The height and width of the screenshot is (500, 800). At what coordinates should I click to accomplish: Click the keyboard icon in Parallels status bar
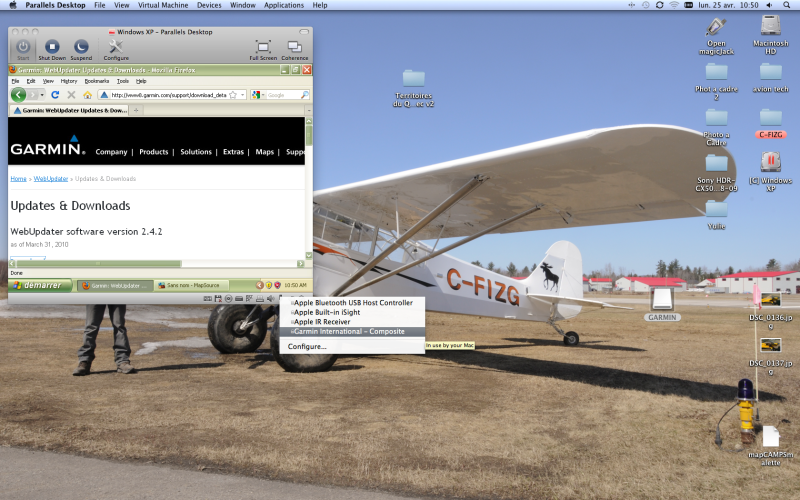click(x=208, y=298)
